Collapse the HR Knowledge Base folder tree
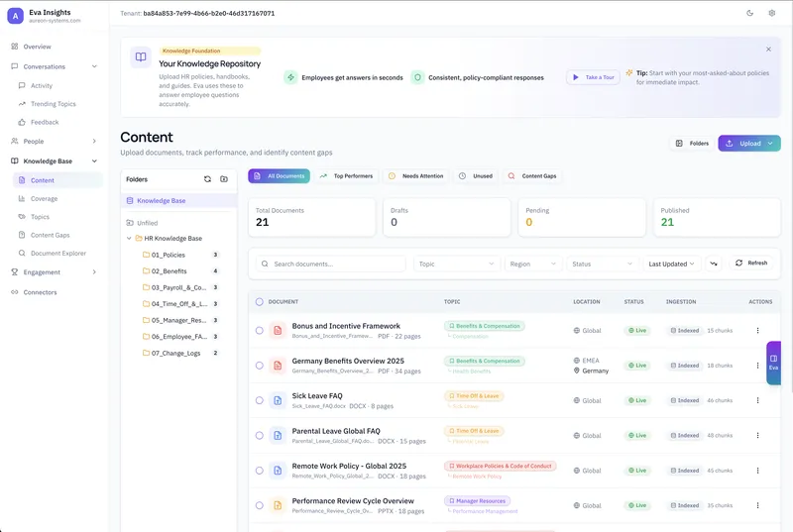This screenshot has height=532, width=793. 129,238
